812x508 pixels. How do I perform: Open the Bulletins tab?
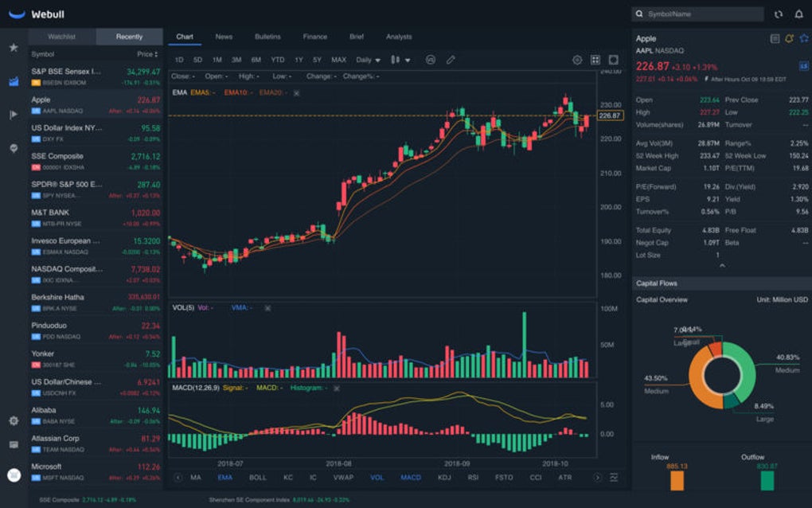point(267,37)
